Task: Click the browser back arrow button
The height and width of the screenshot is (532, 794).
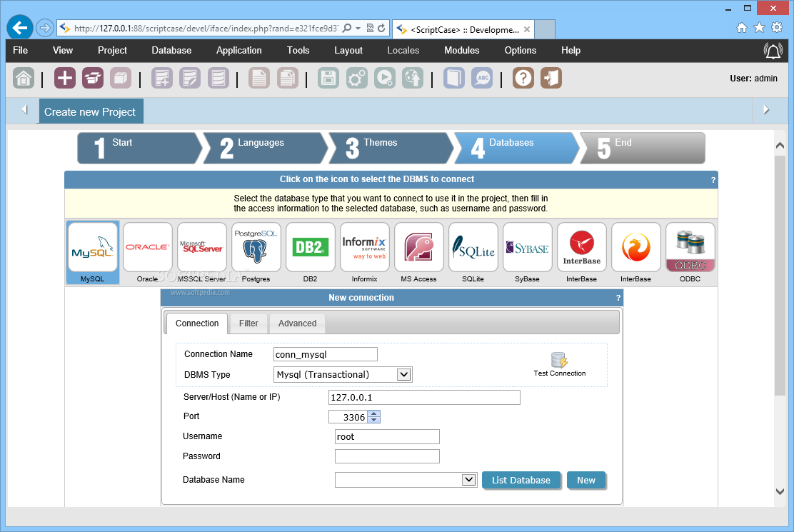Action: (20, 27)
